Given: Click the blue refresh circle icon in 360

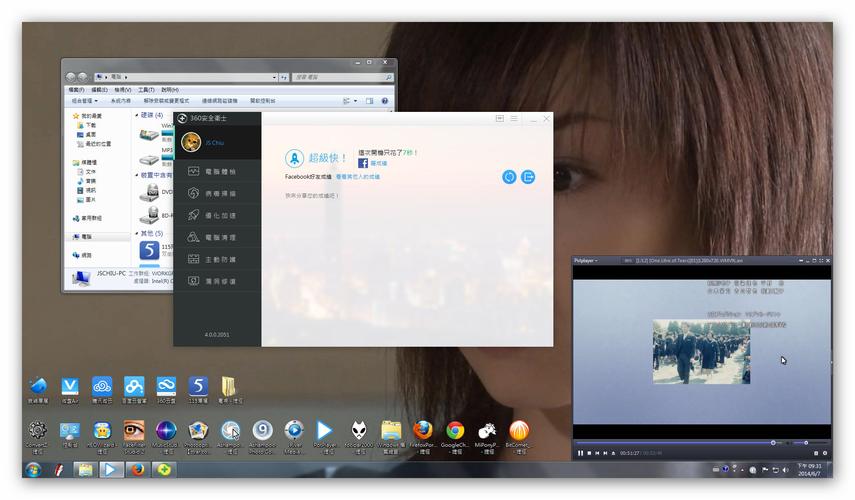Looking at the screenshot, I should [x=509, y=176].
